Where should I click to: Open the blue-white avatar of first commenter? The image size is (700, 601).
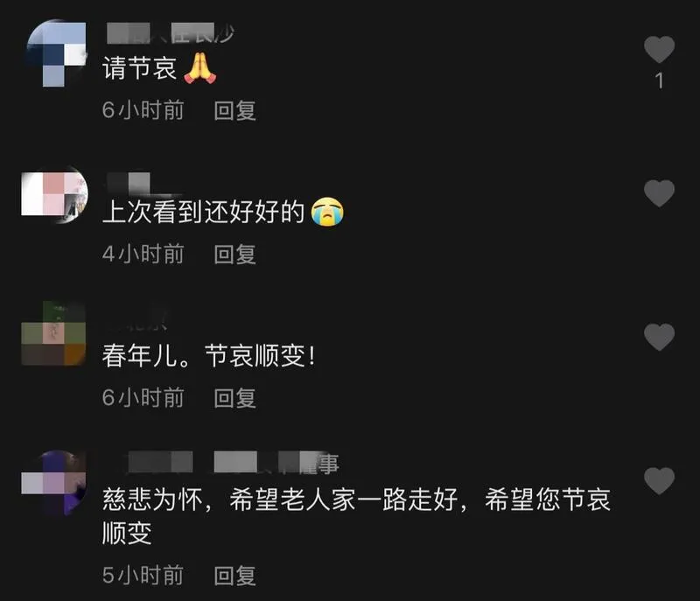[x=56, y=52]
